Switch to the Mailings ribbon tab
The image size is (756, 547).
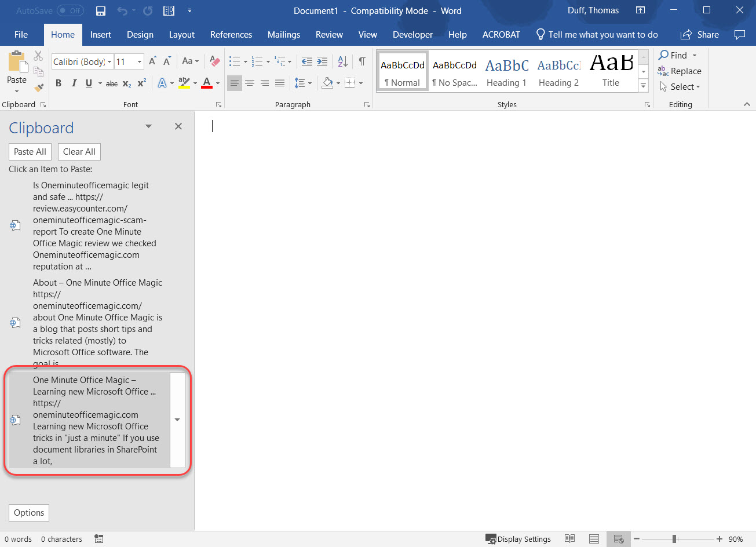click(283, 35)
